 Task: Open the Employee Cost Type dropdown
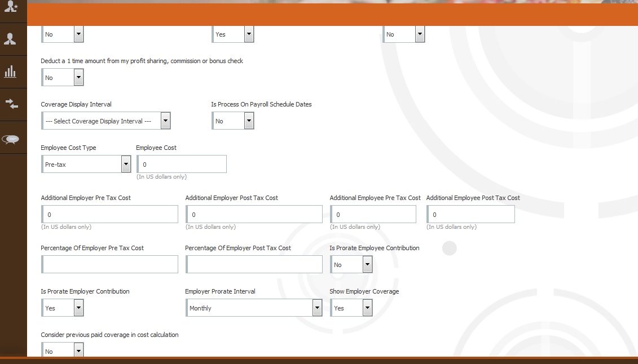tap(86, 164)
